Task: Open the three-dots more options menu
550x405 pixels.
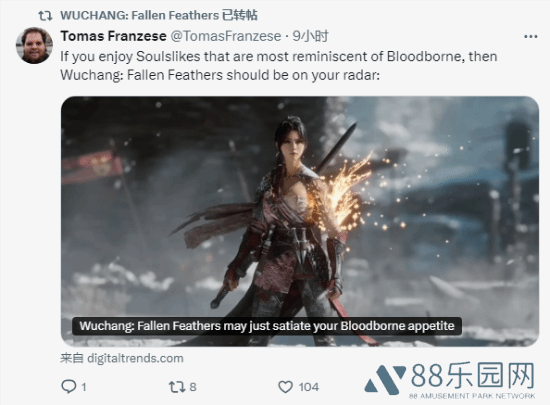Action: point(530,36)
